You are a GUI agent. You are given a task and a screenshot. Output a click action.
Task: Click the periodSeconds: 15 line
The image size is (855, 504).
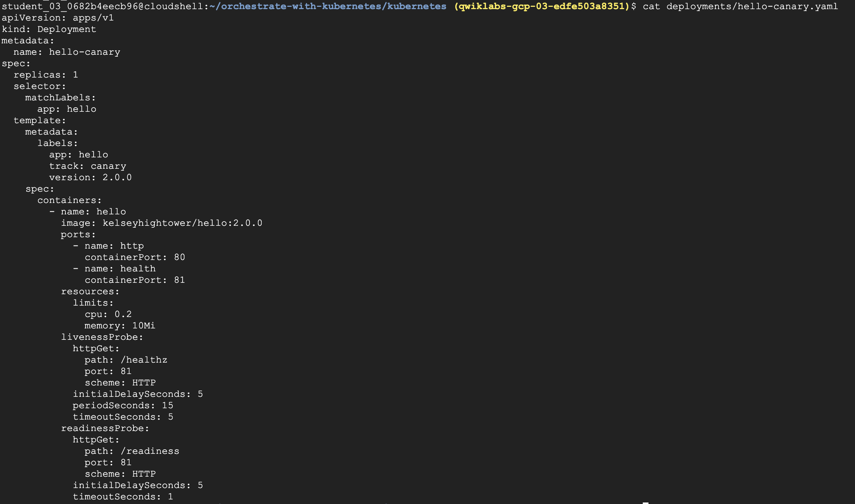pyautogui.click(x=123, y=406)
